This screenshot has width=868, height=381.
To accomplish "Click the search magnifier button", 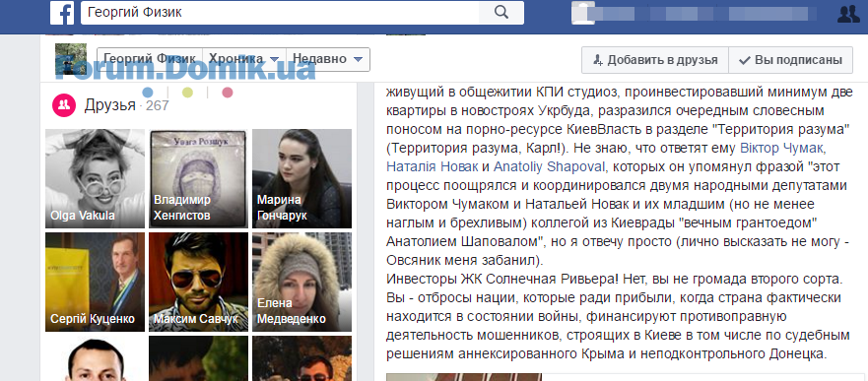I will coord(501,12).
